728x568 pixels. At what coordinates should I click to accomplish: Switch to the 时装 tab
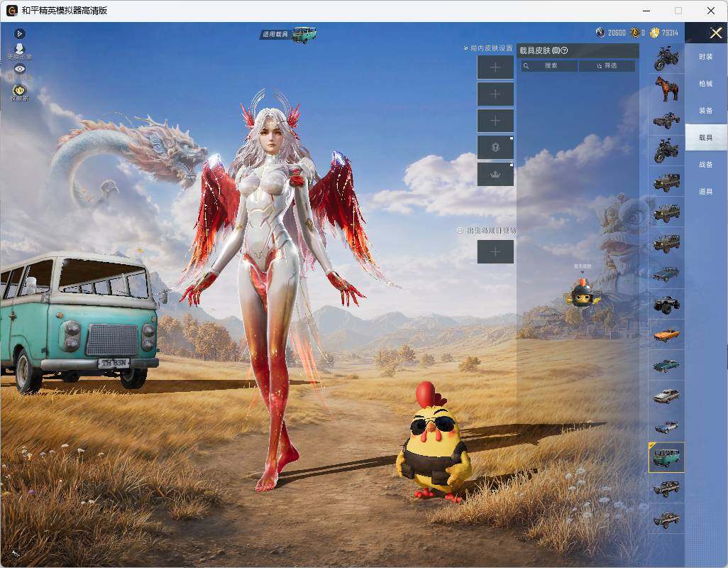[706, 57]
